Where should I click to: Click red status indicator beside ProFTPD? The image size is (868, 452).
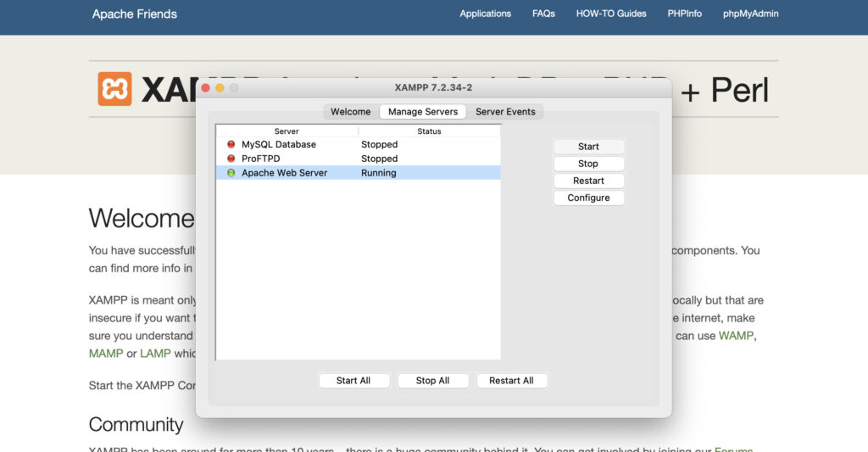click(231, 159)
